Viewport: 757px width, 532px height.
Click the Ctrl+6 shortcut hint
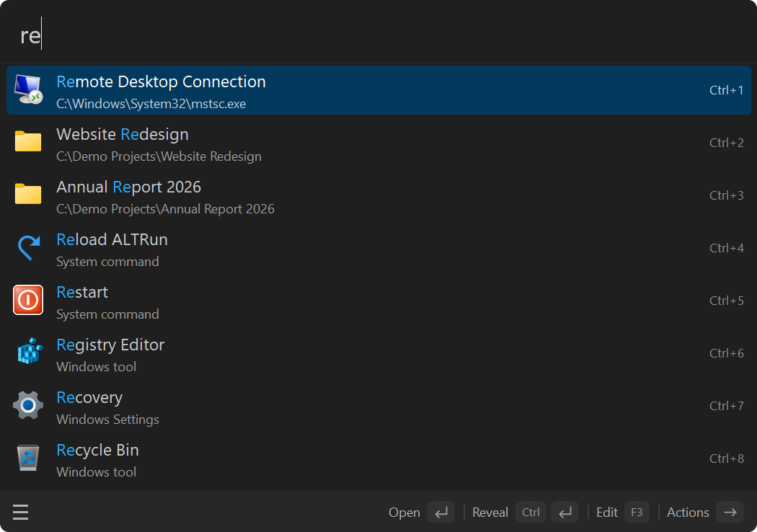coord(726,353)
